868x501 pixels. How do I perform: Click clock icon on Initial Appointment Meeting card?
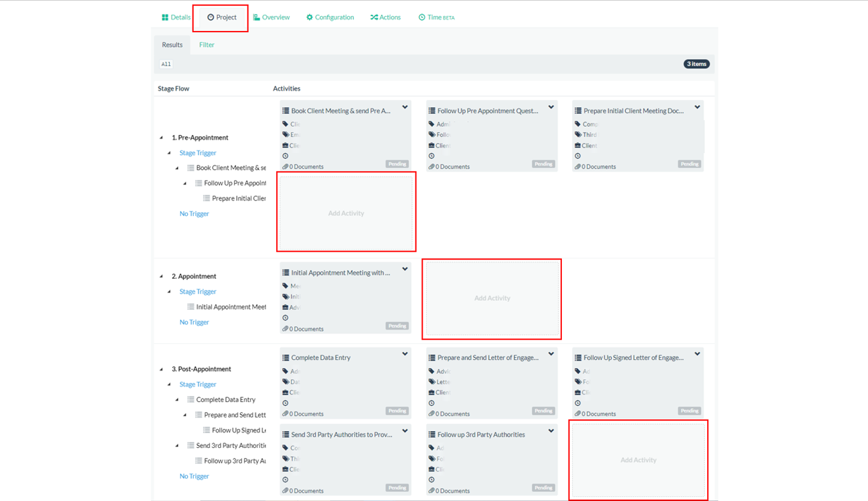point(285,318)
